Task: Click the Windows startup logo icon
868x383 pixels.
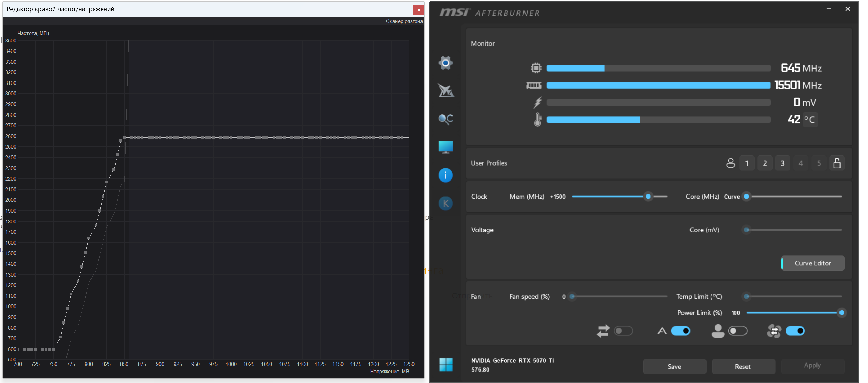Action: (x=446, y=365)
